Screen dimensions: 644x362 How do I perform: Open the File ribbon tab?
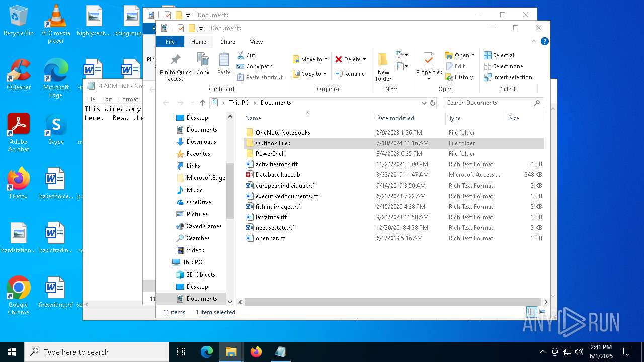pos(170,42)
